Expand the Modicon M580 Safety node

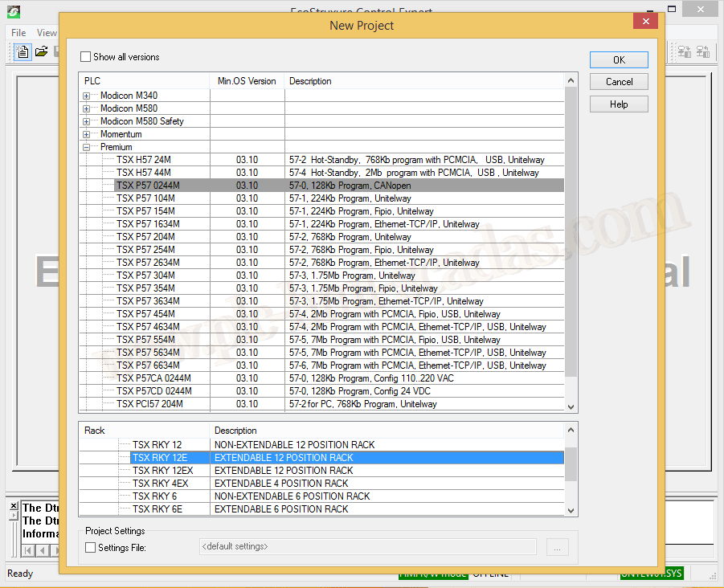[x=87, y=121]
